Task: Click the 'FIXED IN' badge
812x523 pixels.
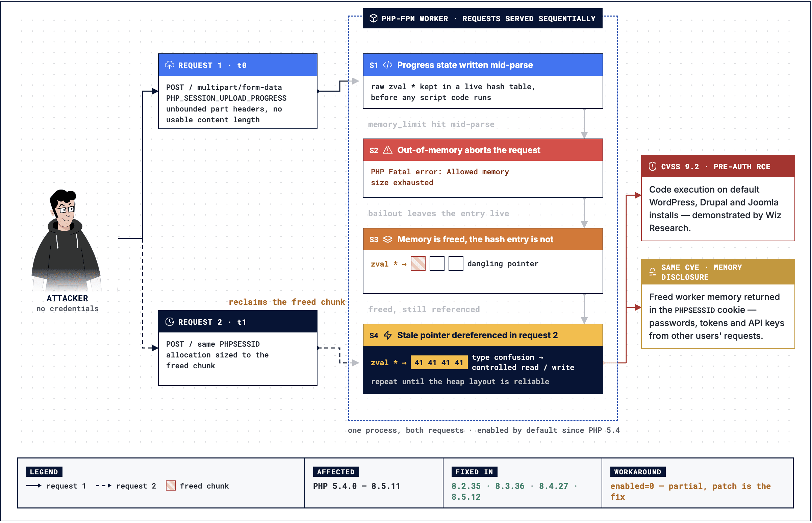Action: coord(475,472)
